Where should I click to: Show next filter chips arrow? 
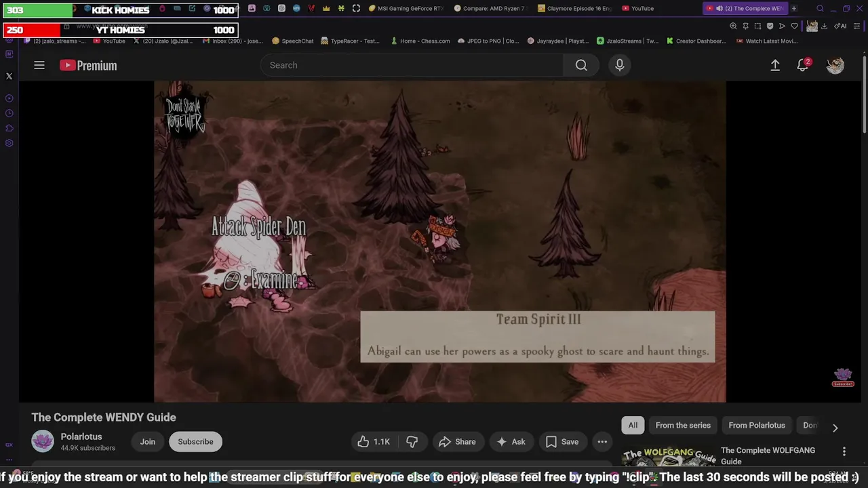point(835,428)
